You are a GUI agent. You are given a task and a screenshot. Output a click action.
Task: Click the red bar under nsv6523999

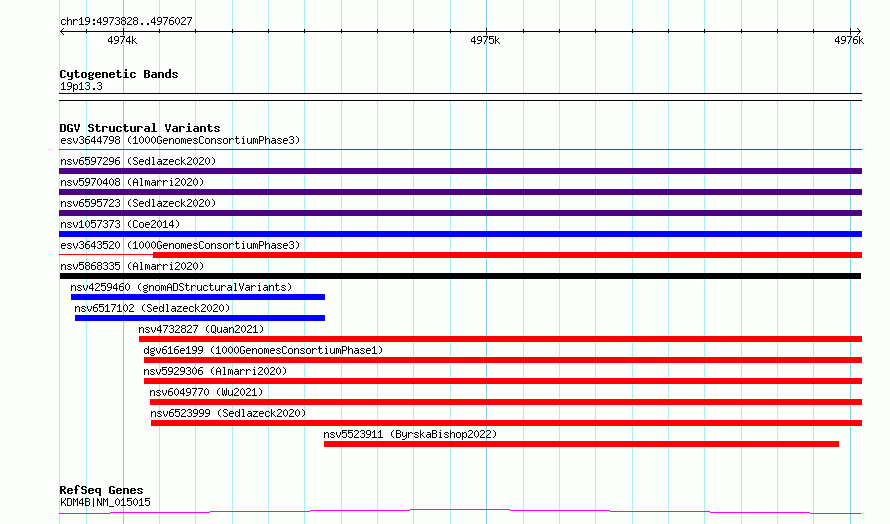tap(506, 423)
